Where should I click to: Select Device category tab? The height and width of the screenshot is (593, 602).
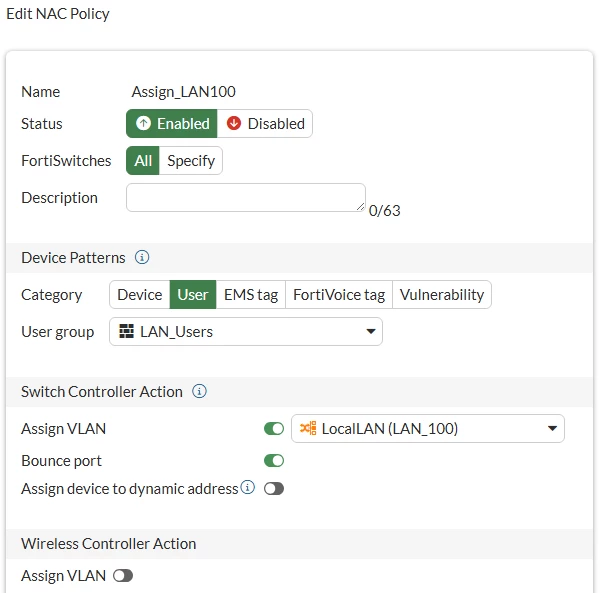pos(140,294)
